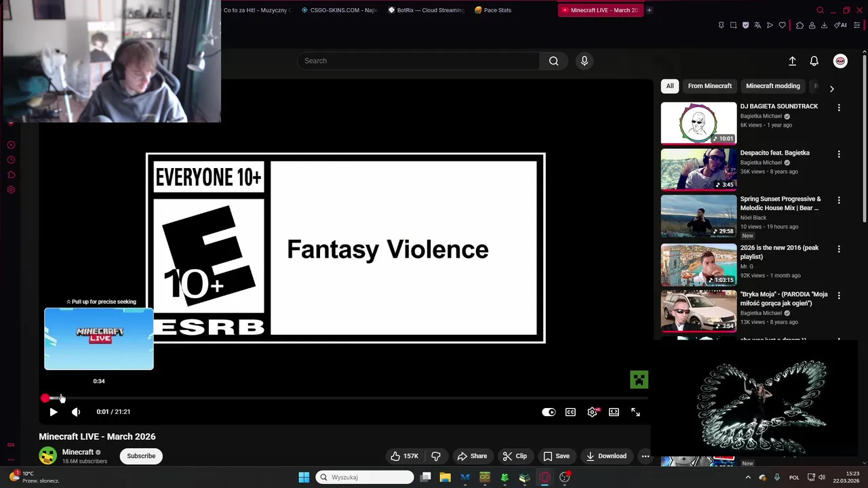Add page to bookmarks heart
Screen dimensions: 868x488
[x=782, y=25]
